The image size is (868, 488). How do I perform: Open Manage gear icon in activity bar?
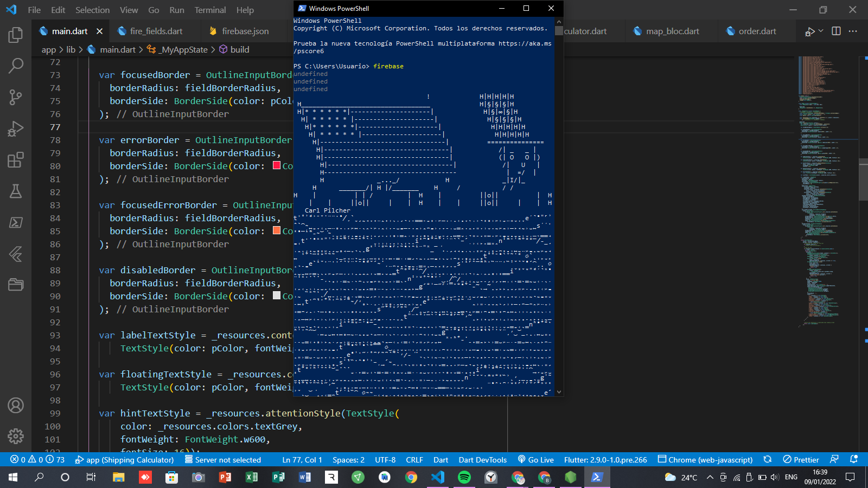(x=16, y=436)
